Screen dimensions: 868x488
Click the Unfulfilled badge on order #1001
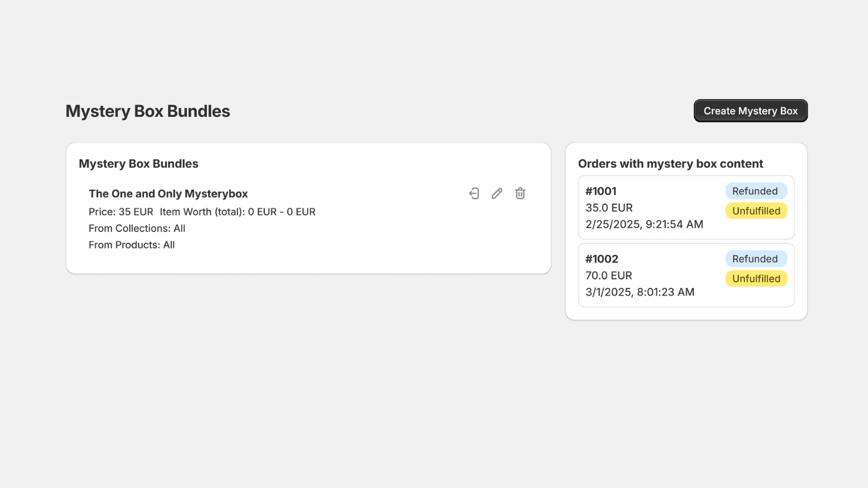pos(756,211)
